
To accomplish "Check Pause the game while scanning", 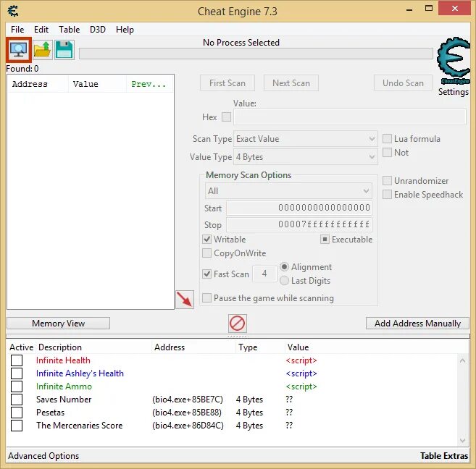I will point(206,297).
